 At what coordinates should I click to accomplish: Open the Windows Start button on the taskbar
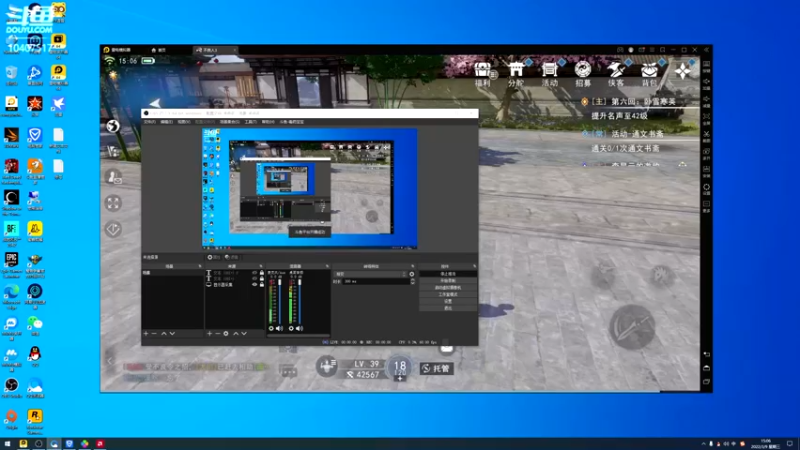(x=7, y=444)
